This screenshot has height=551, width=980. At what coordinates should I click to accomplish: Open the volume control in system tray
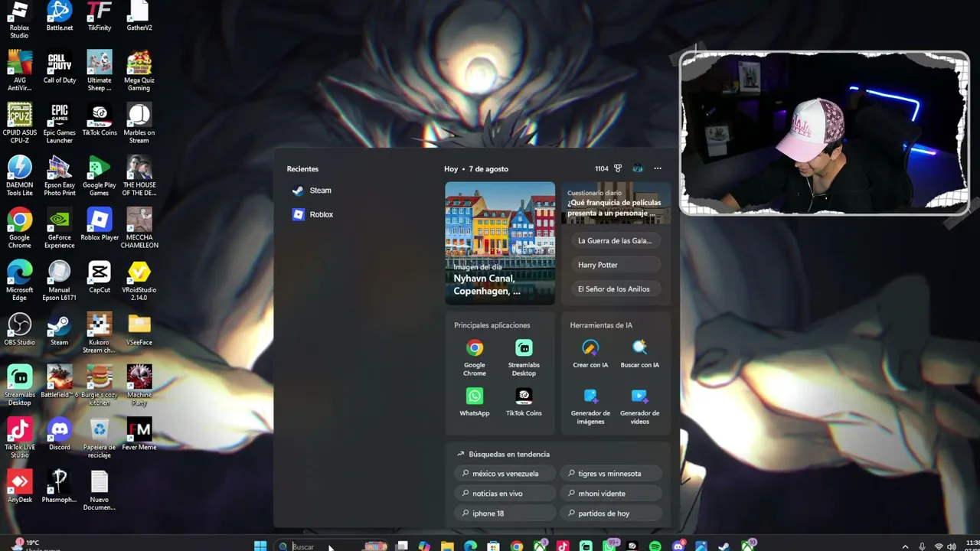click(952, 546)
